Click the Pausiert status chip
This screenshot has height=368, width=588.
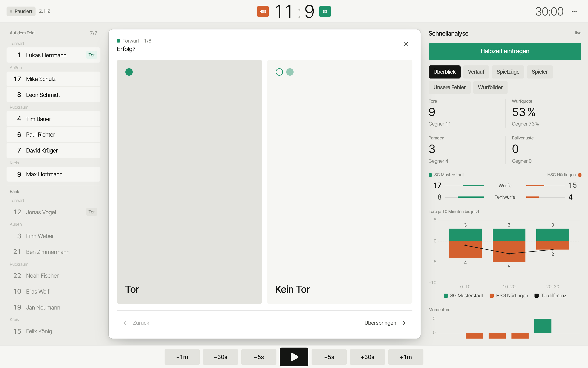[21, 11]
